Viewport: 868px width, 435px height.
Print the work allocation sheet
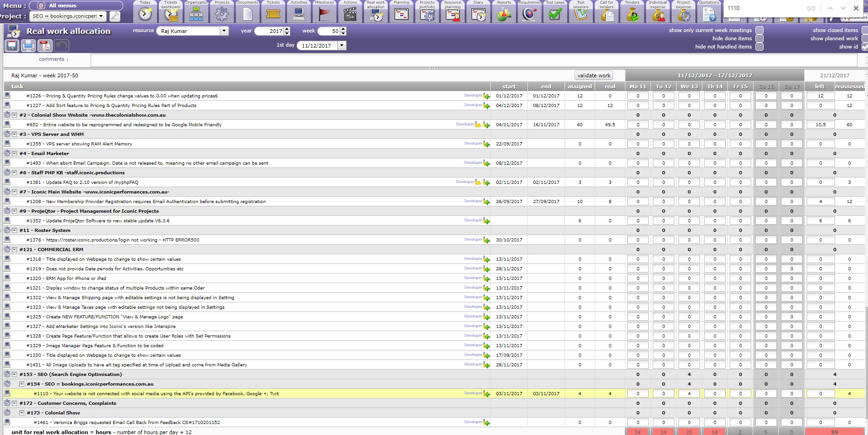(28, 46)
